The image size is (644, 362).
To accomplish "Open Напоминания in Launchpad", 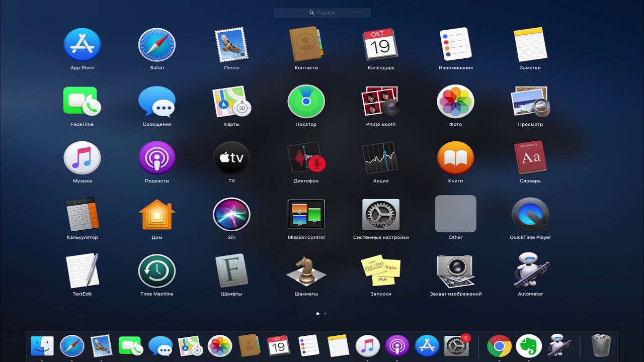I will (x=455, y=45).
